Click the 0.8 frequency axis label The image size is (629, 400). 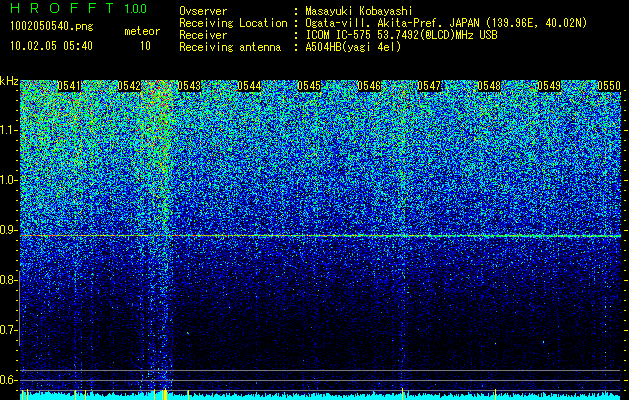[x=8, y=280]
